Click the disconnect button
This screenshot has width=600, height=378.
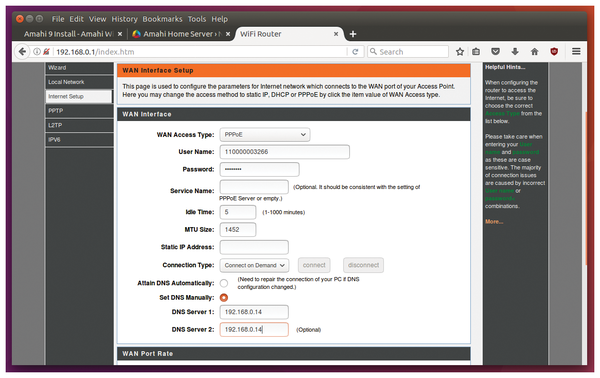click(x=364, y=265)
